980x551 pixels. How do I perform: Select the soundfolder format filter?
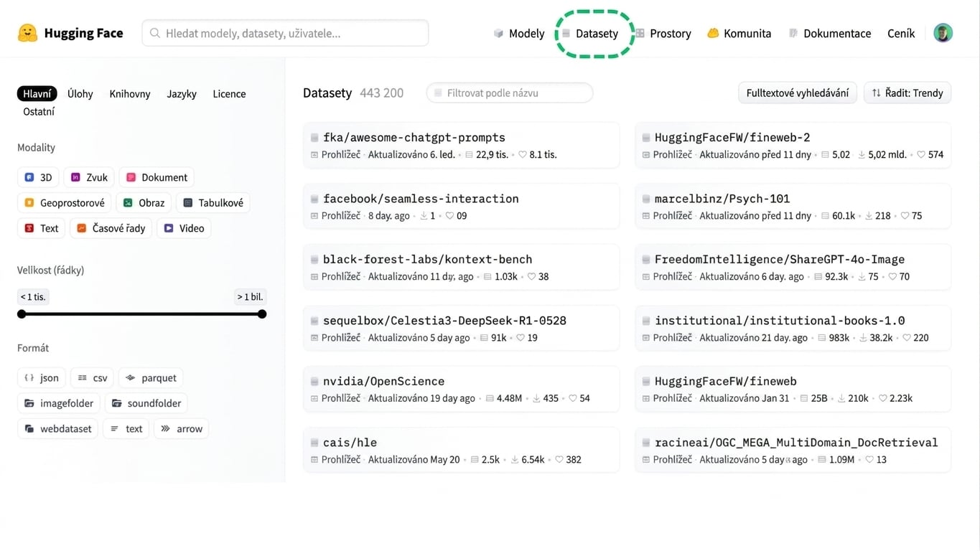pos(146,403)
